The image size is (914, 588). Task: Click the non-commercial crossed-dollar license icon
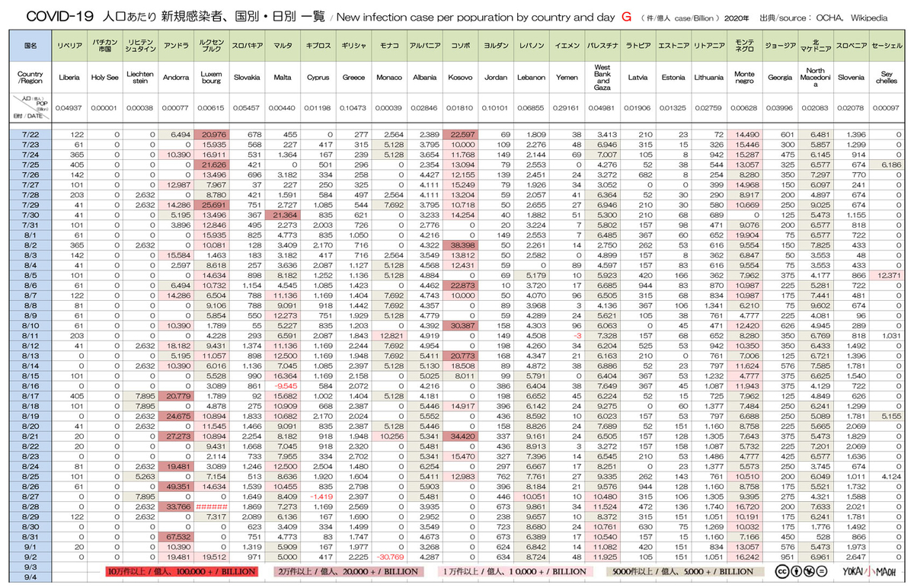click(x=808, y=571)
